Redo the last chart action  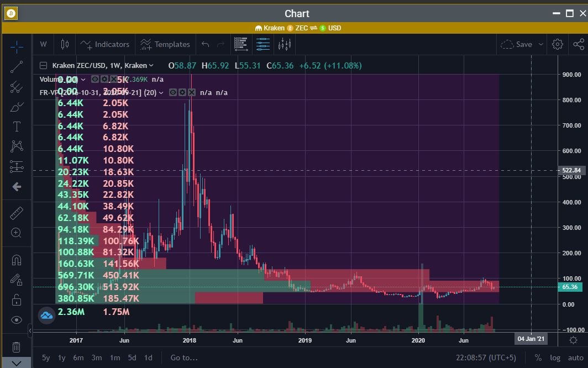(x=221, y=44)
